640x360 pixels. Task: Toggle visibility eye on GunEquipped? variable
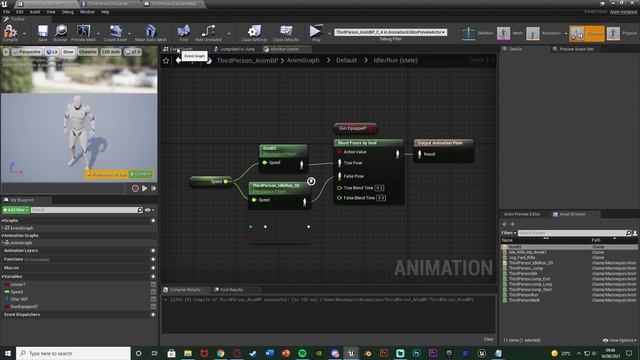(153, 307)
